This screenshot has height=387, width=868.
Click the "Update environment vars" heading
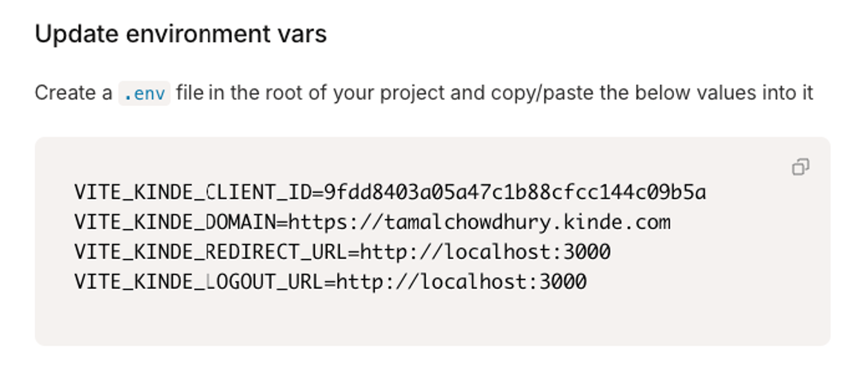tap(181, 34)
